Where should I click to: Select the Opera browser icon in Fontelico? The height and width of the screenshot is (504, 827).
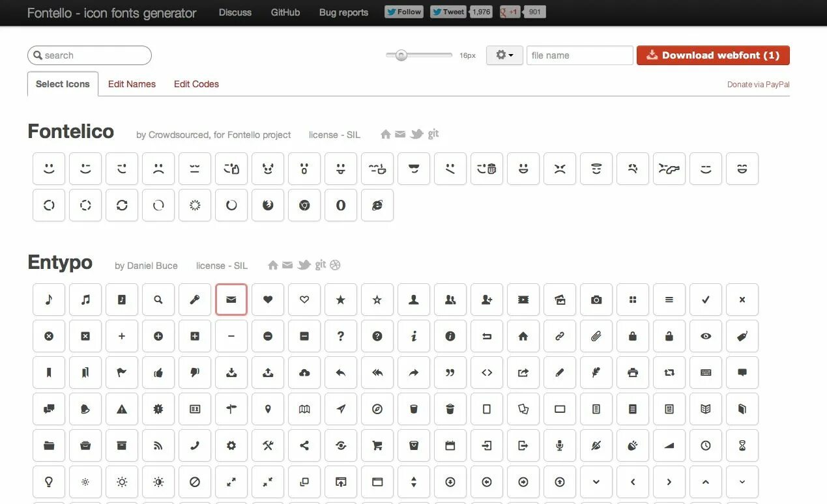click(x=341, y=205)
